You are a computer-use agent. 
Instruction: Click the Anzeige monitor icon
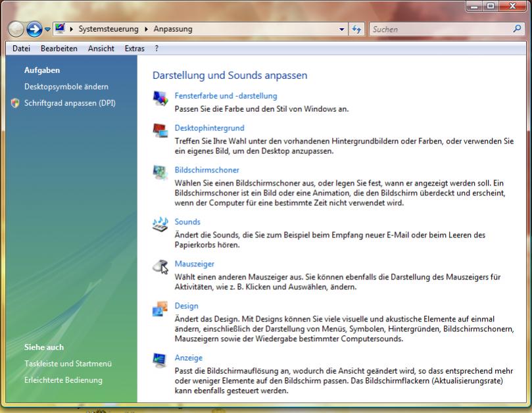point(160,360)
